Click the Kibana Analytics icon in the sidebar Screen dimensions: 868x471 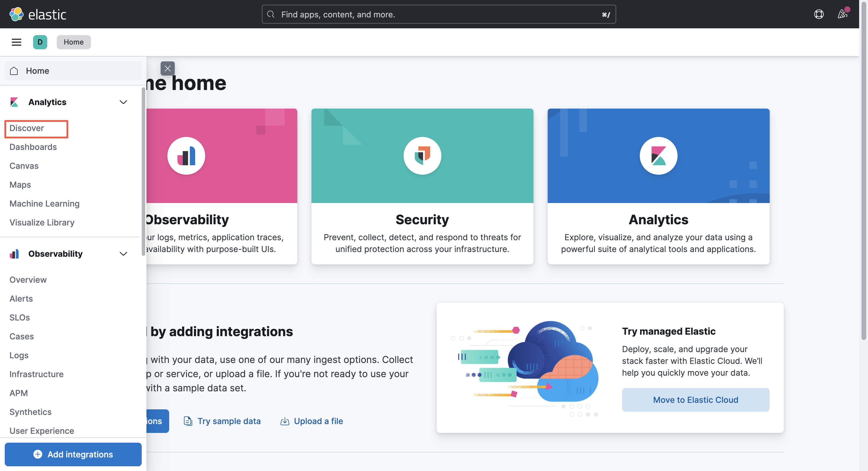point(14,102)
